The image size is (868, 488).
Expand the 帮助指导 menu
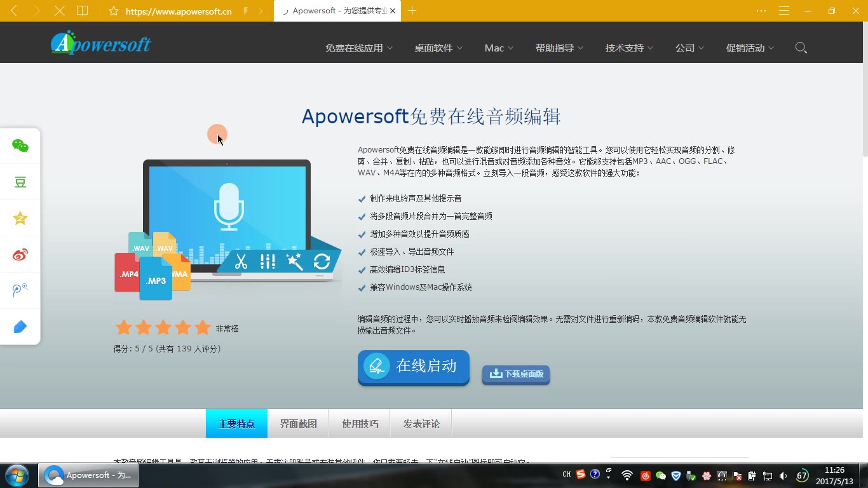(559, 48)
